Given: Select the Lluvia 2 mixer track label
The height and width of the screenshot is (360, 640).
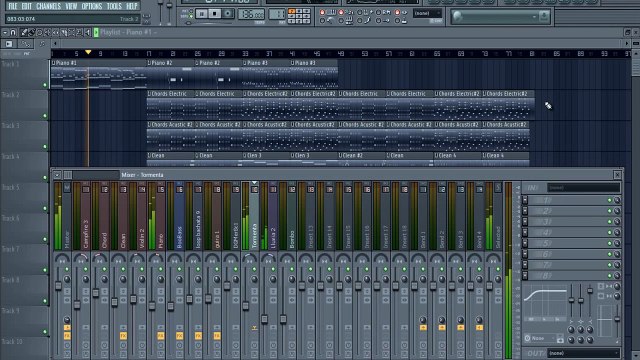Looking at the screenshot, I should (x=273, y=238).
